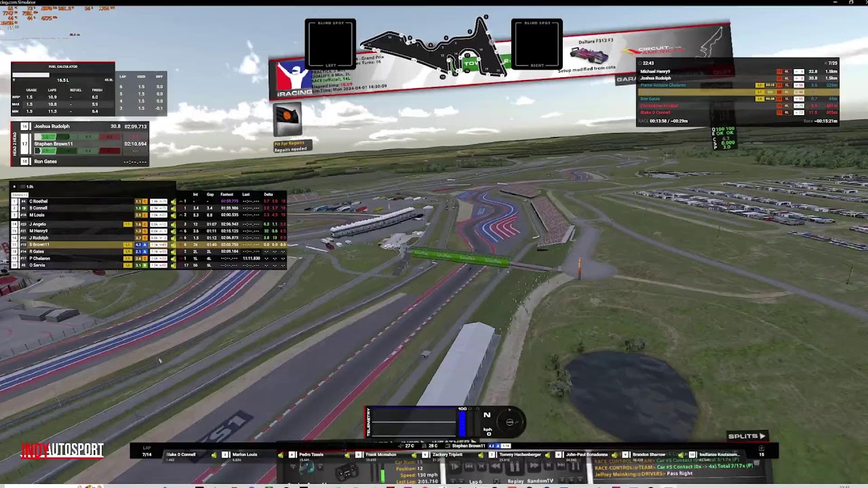Click Blake O Connell in bottom driver strip
868x488 pixels.
[x=181, y=455]
